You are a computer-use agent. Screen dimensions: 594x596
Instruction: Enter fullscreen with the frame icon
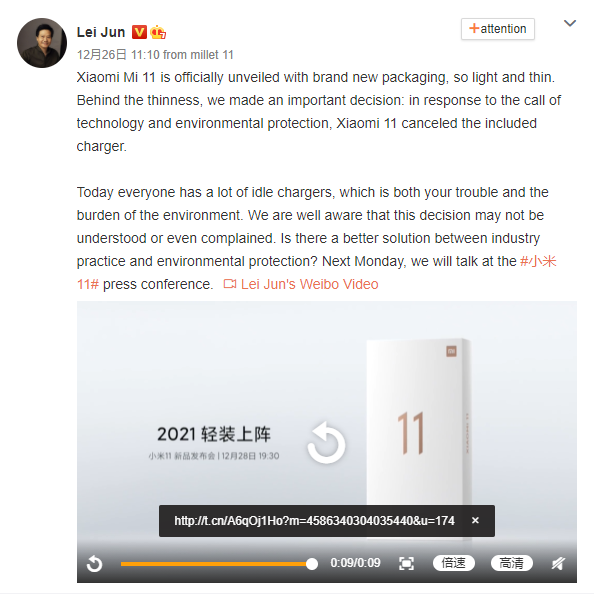pos(406,563)
